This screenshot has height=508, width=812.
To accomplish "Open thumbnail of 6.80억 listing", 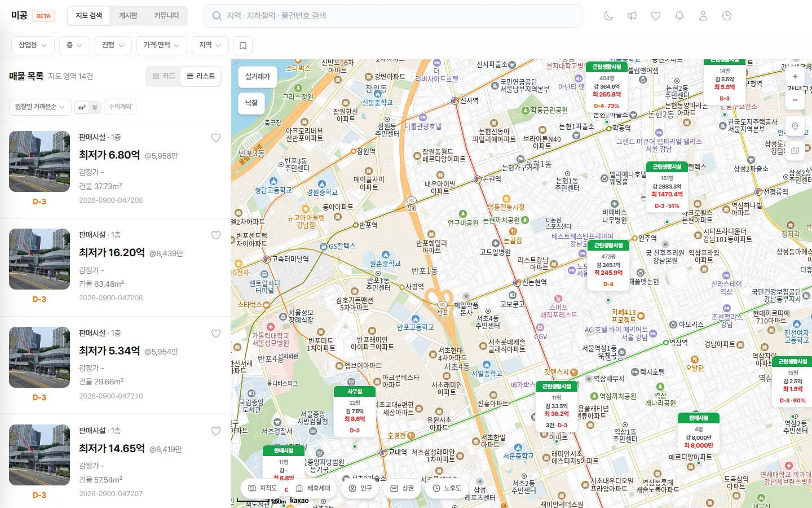I will (39, 161).
